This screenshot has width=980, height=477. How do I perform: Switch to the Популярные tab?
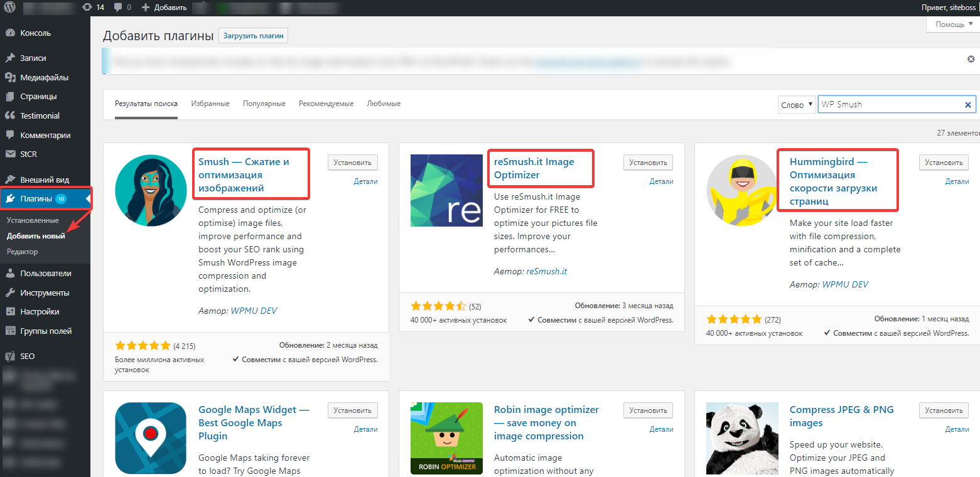pyautogui.click(x=264, y=104)
